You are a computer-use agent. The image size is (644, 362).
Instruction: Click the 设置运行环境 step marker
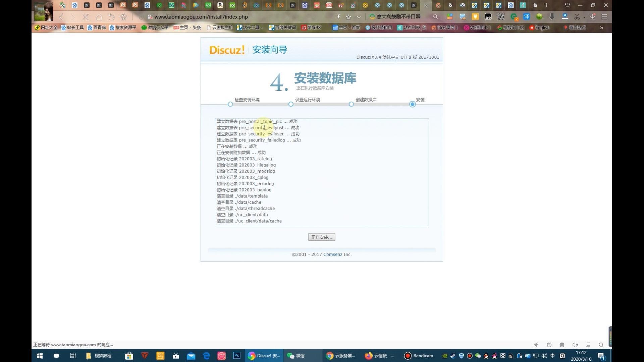pyautogui.click(x=291, y=104)
